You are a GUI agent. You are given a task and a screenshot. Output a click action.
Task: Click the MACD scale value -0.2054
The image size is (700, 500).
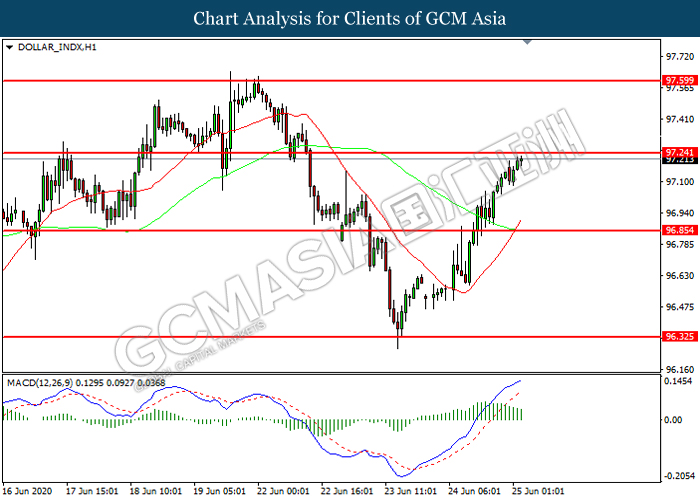679,476
